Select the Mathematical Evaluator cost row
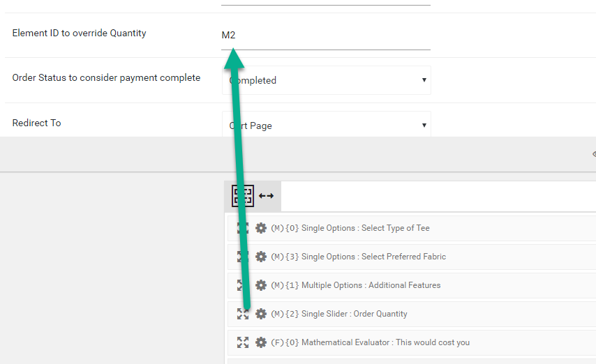Screen dimensions: 596x364 (x=412, y=342)
